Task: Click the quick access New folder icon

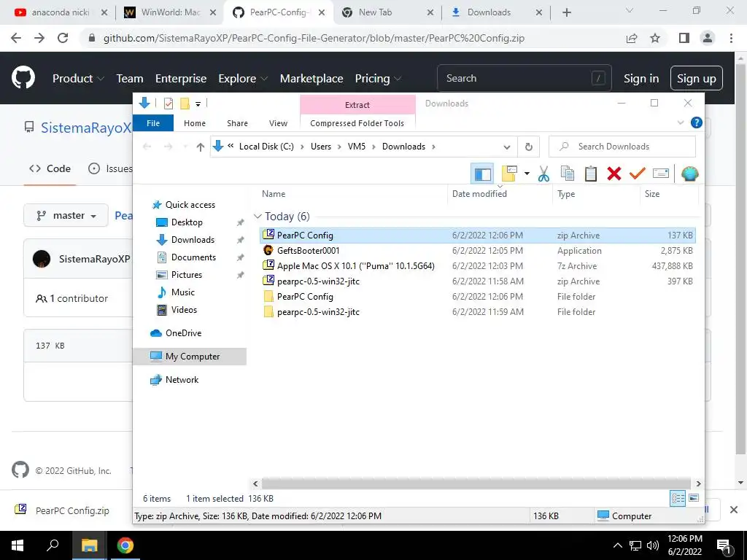Action: tap(185, 104)
